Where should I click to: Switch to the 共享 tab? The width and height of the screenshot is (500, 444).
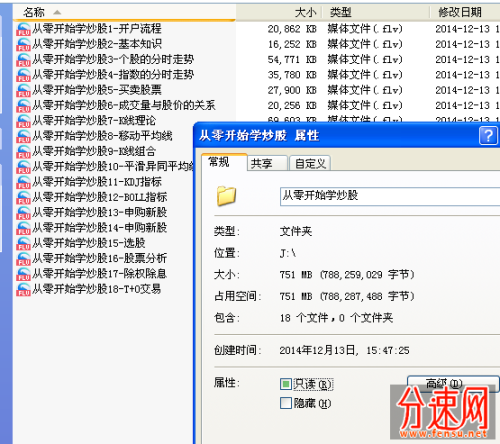click(x=267, y=163)
